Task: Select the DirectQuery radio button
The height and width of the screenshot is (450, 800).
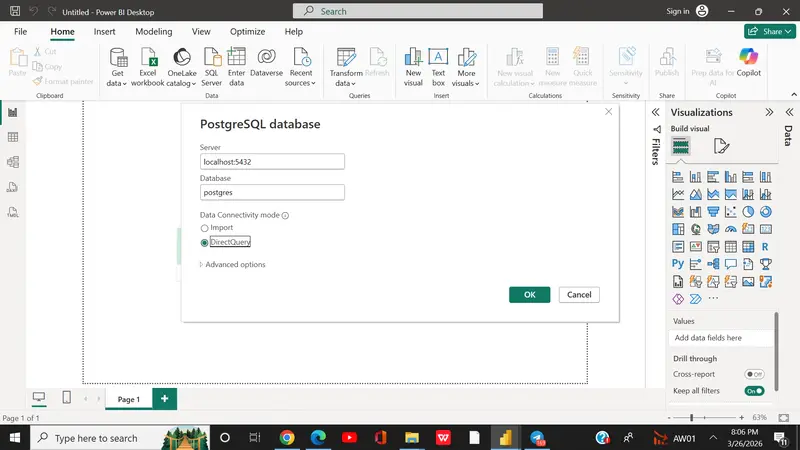Action: 205,242
